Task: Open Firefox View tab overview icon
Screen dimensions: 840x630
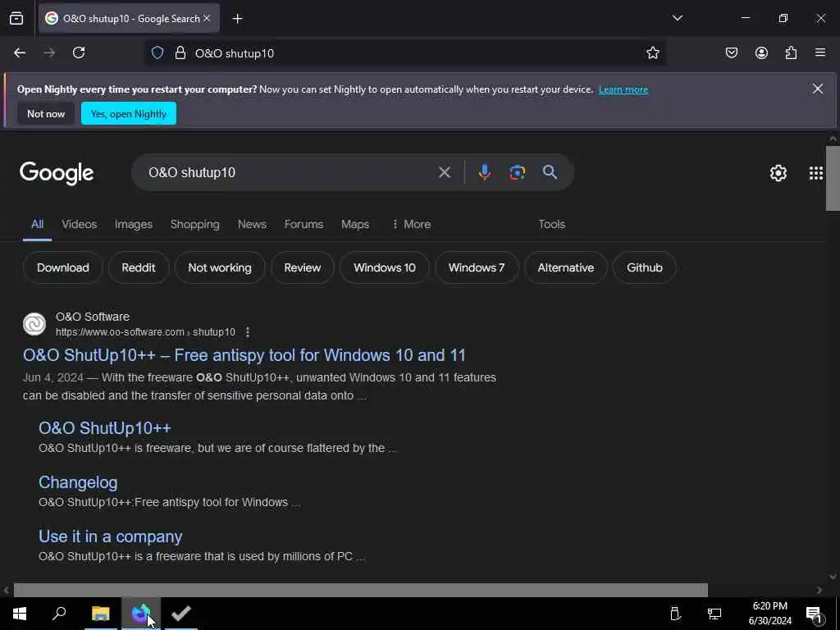Action: [x=16, y=18]
